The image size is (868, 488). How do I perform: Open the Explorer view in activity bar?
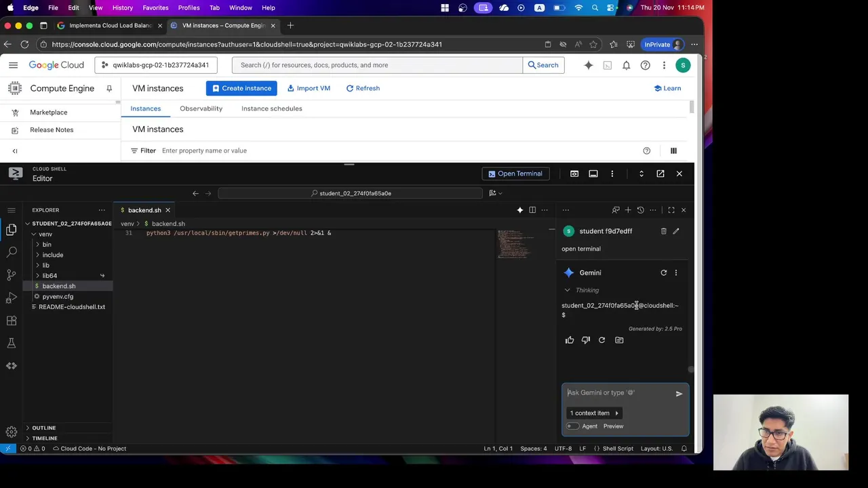pyautogui.click(x=12, y=230)
